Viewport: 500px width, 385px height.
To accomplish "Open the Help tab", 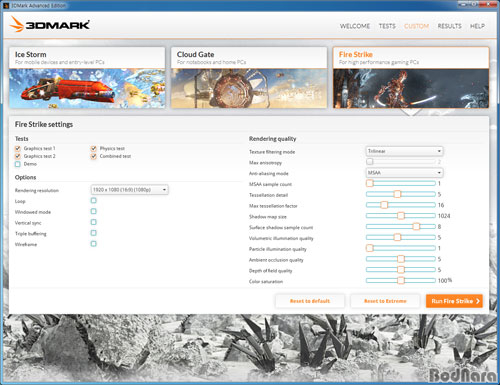I will (x=477, y=26).
